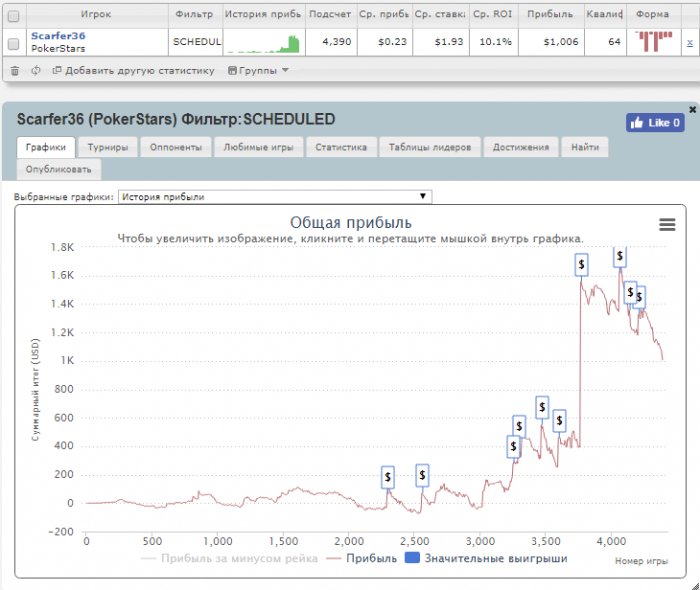Image resolution: width=700 pixels, height=590 pixels.
Task: Tick the header select-all checkbox
Action: (14, 16)
